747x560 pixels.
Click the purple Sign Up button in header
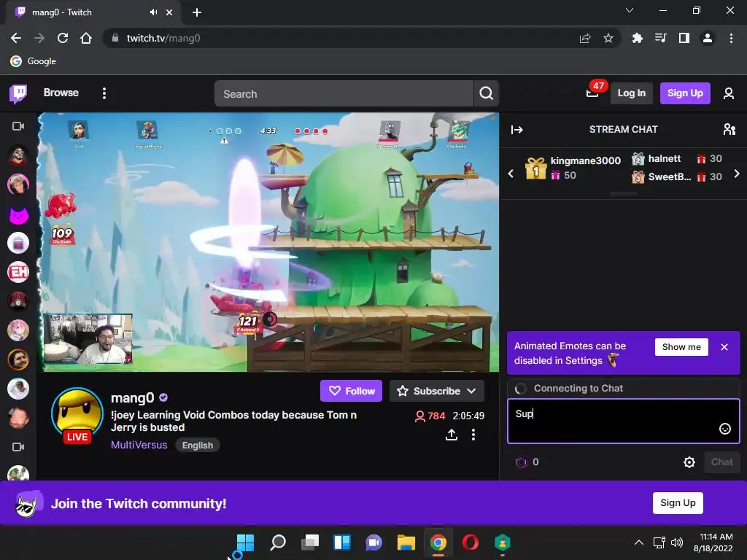685,93
